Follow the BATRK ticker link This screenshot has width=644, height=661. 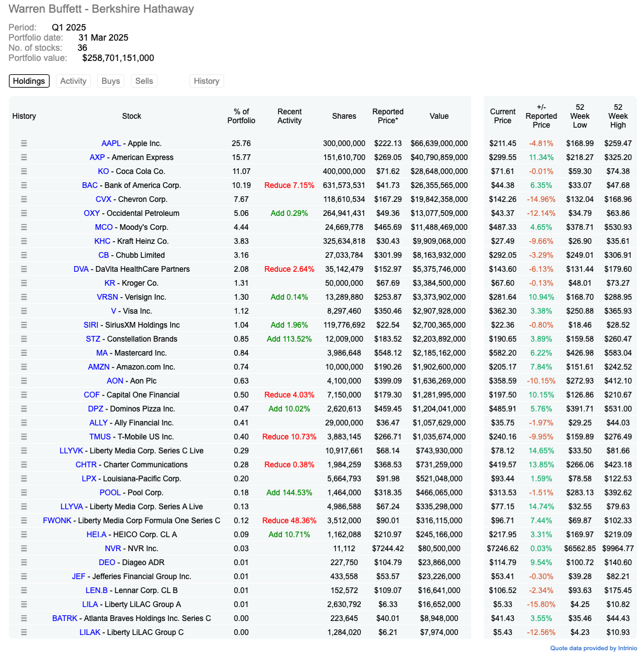(x=65, y=618)
